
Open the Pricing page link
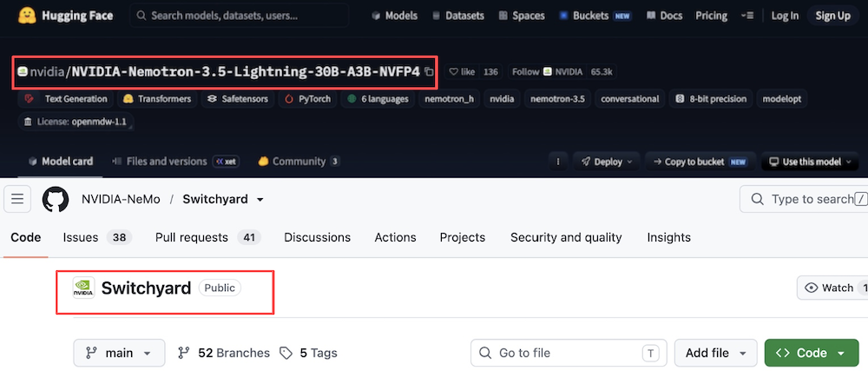(x=712, y=16)
